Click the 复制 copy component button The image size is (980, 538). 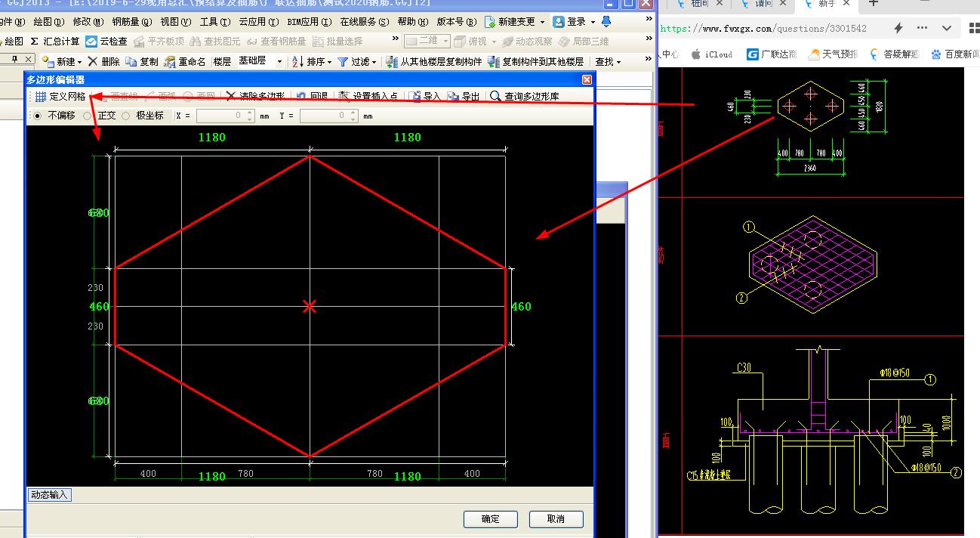(x=142, y=61)
